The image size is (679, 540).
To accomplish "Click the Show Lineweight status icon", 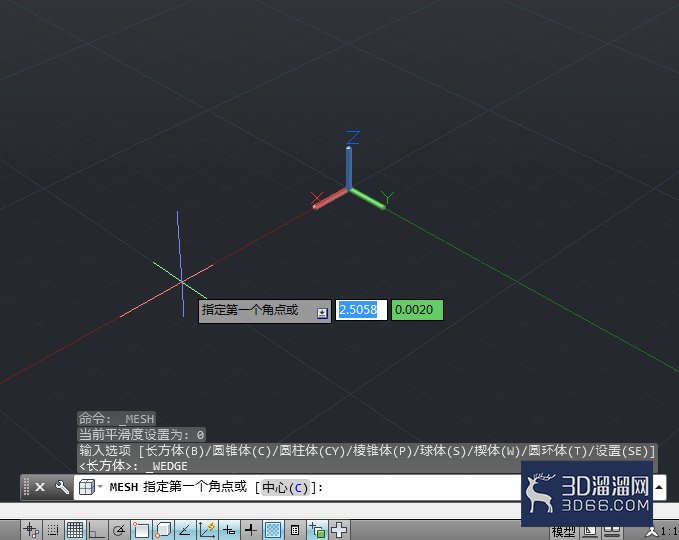I will click(x=251, y=530).
